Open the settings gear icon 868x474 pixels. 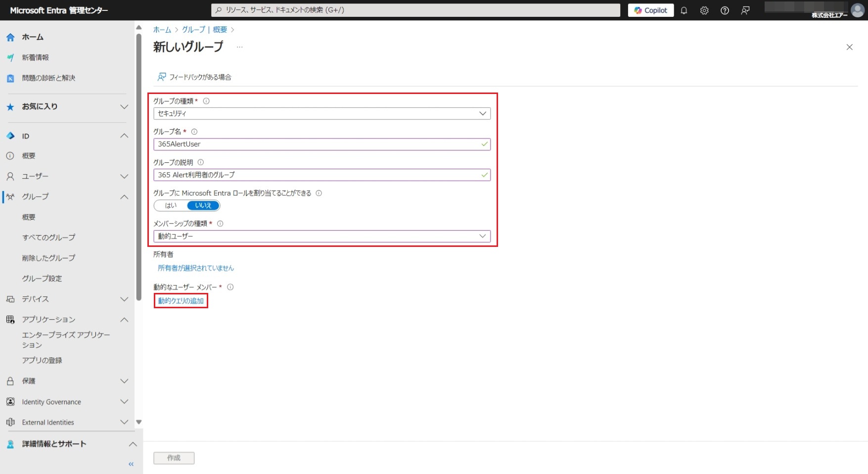point(704,10)
